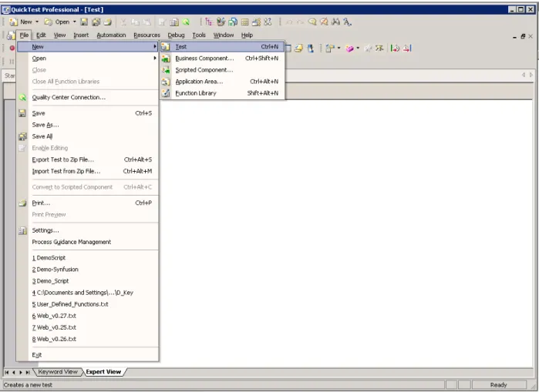Click the New test toolbar icon

point(13,22)
